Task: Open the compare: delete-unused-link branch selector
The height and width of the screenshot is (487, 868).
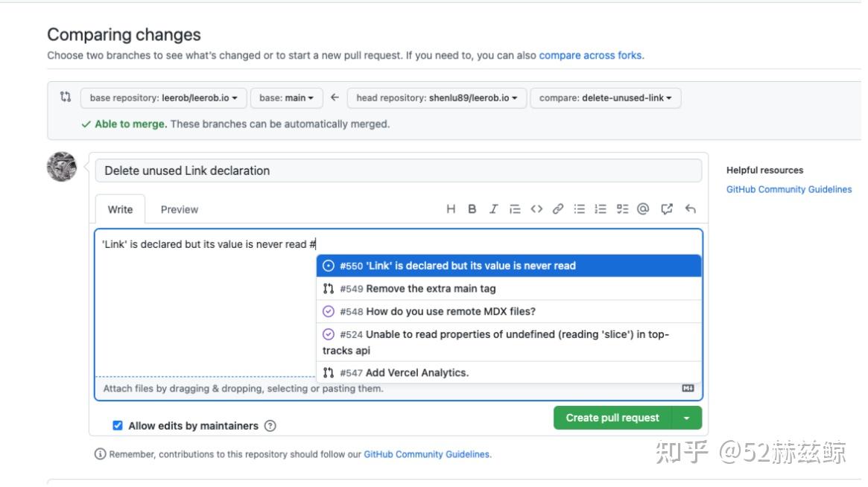Action: pos(604,98)
